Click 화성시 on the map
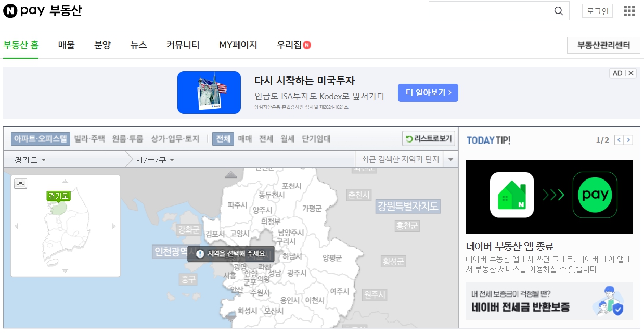 point(247,311)
